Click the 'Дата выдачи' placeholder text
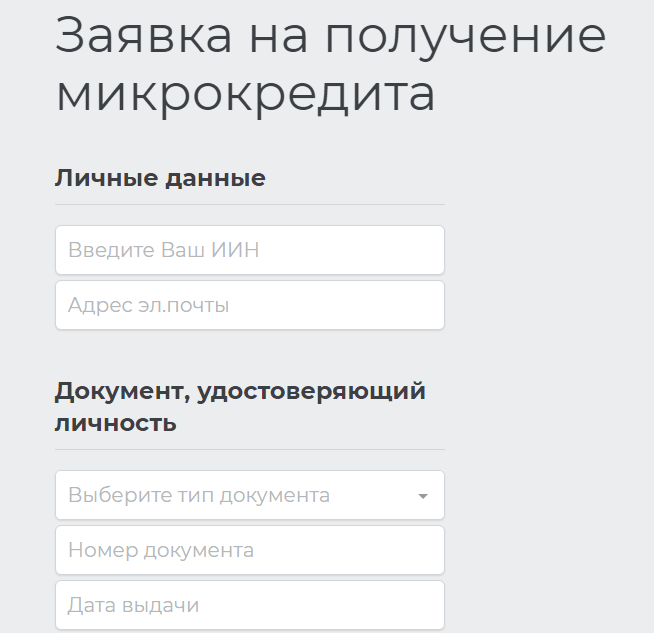654x633 pixels. (133, 605)
